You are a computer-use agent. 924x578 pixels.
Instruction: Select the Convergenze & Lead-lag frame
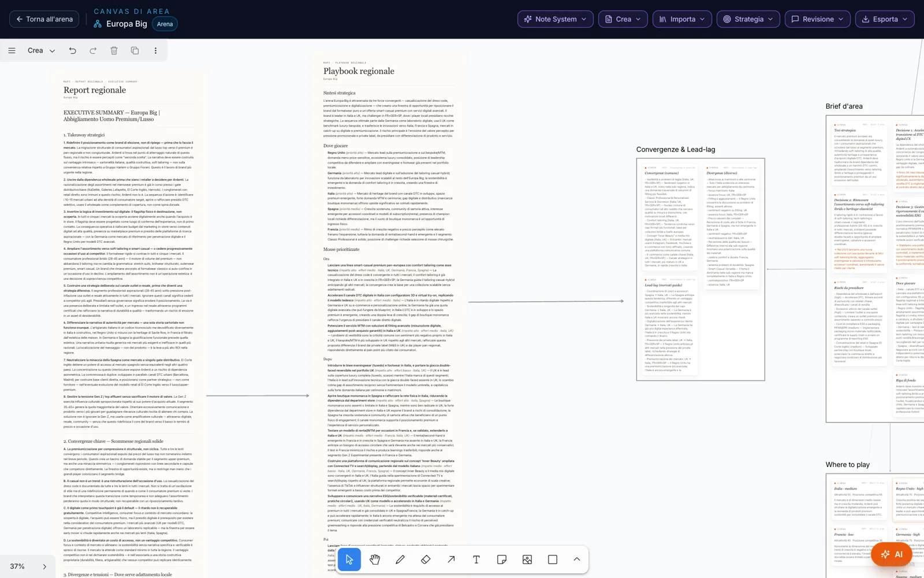[701, 269]
